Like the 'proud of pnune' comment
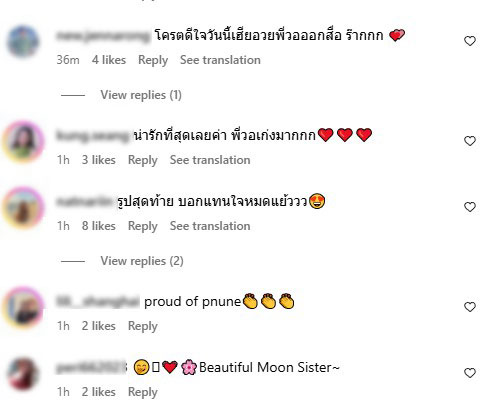 pos(470,307)
